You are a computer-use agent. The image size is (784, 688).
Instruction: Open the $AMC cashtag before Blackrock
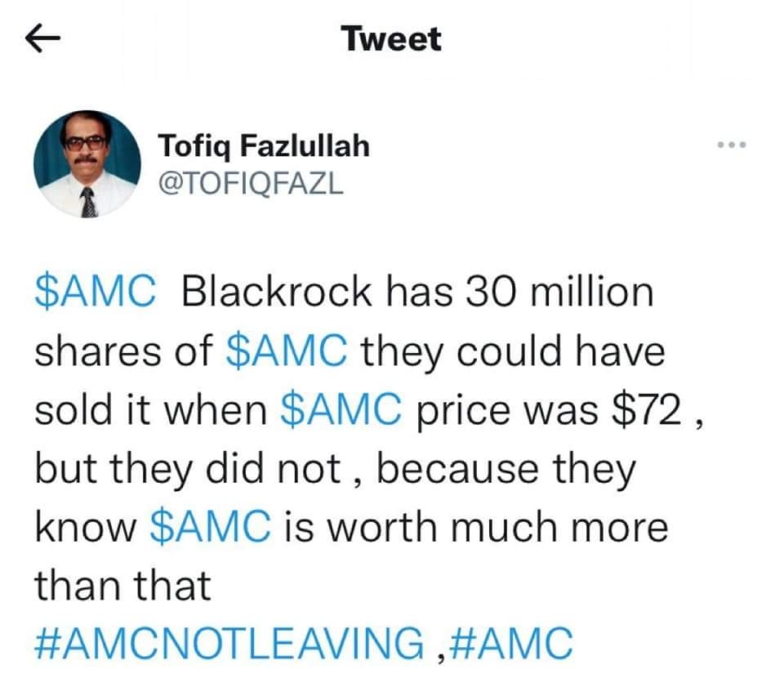tap(95, 292)
